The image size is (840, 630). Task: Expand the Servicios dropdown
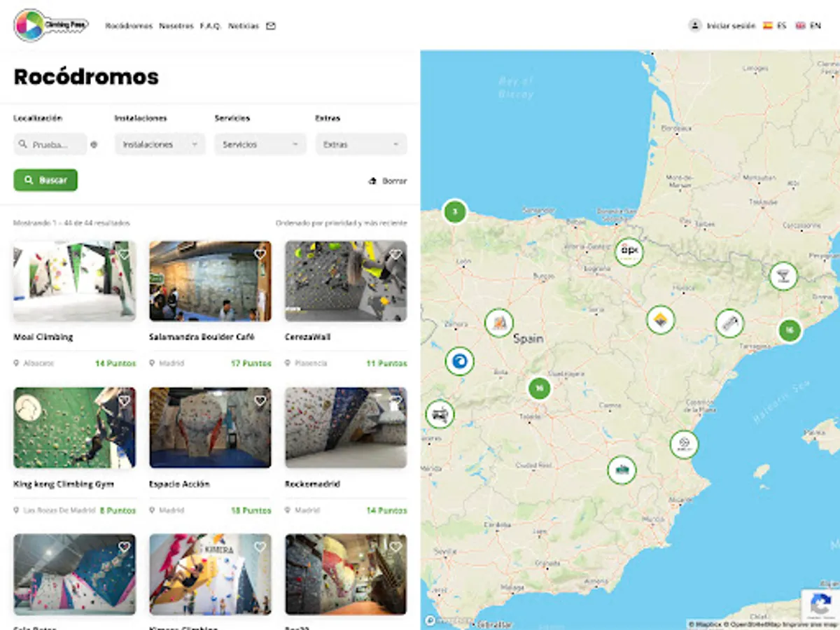pyautogui.click(x=260, y=144)
